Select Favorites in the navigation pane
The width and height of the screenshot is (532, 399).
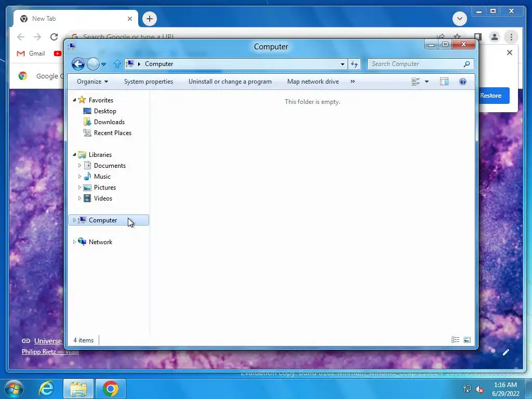pos(101,100)
